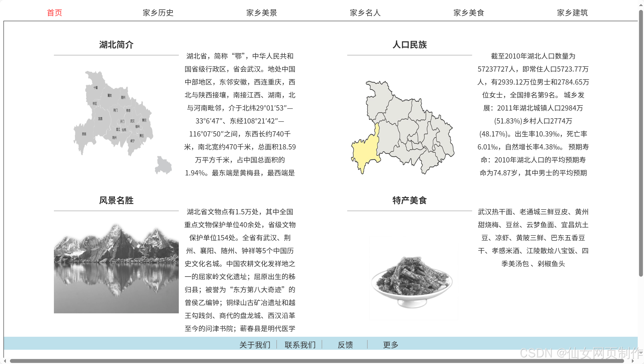
Task: Select the 首页 navigation item
Action: (54, 12)
